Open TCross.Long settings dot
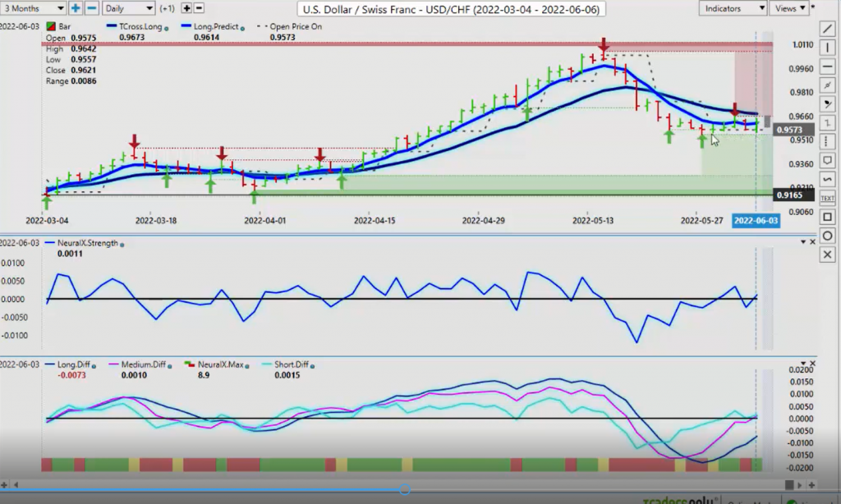841x504 pixels. click(166, 28)
